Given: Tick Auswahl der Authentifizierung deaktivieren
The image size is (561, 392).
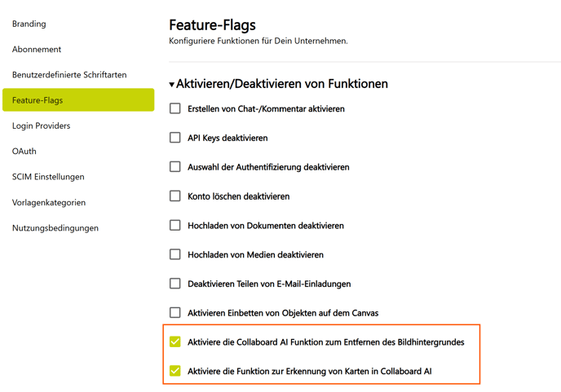Looking at the screenshot, I should (174, 167).
